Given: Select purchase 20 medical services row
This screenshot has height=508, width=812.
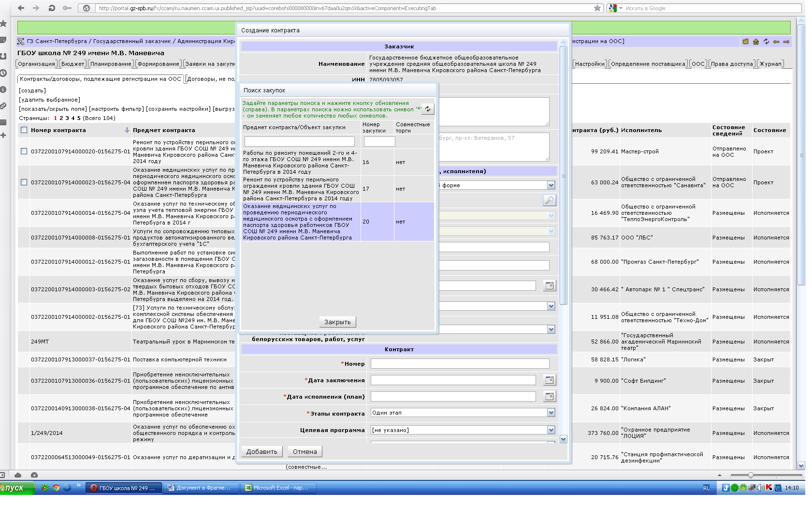Looking at the screenshot, I should (x=338, y=222).
